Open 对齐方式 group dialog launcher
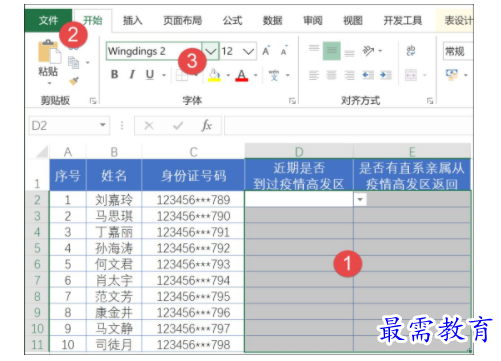The height and width of the screenshot is (361, 501). (x=430, y=101)
